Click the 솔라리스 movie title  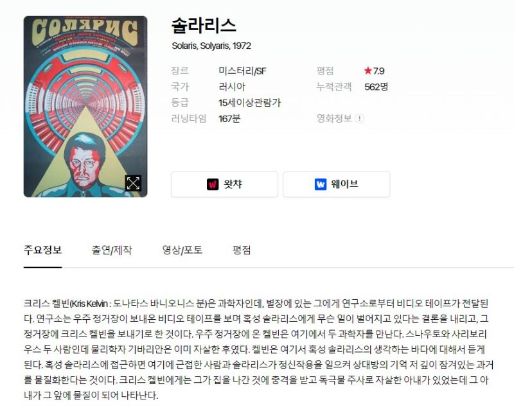204,26
